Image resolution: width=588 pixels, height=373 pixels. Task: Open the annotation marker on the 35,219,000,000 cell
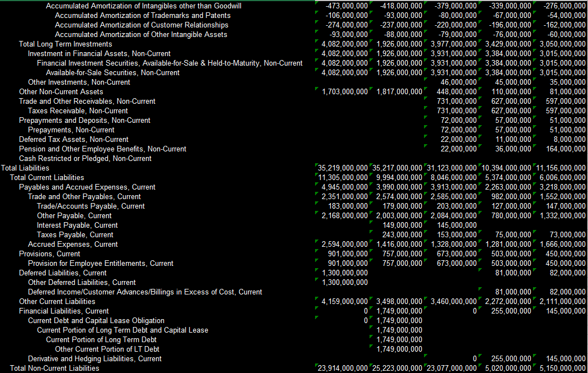[x=317, y=164]
